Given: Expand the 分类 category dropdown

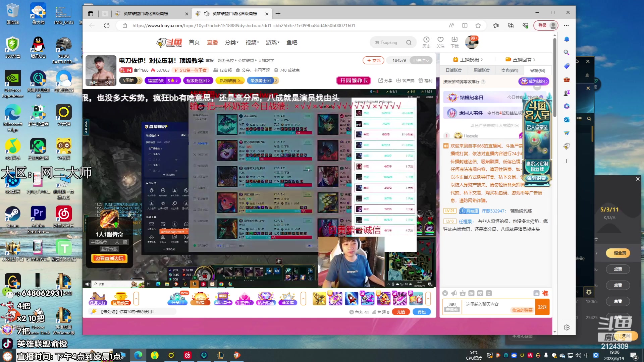Looking at the screenshot, I should tap(232, 42).
